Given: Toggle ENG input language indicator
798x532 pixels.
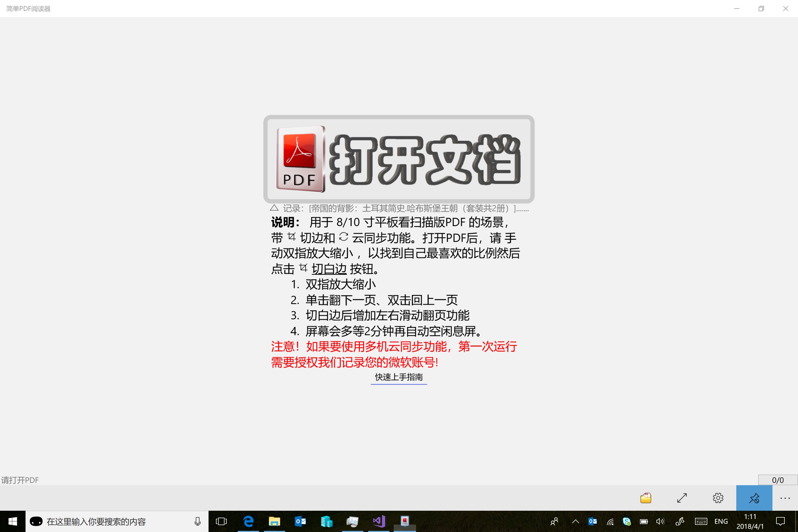Looking at the screenshot, I should pos(721,521).
